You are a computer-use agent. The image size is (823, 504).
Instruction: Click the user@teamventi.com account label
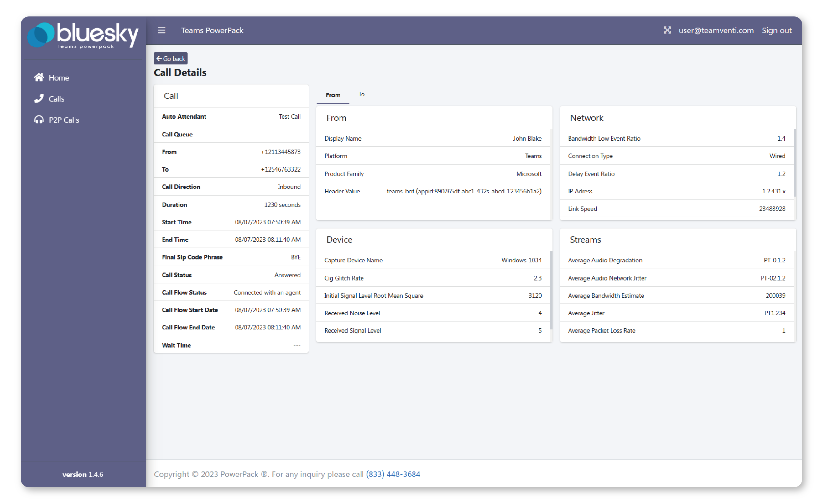[716, 30]
